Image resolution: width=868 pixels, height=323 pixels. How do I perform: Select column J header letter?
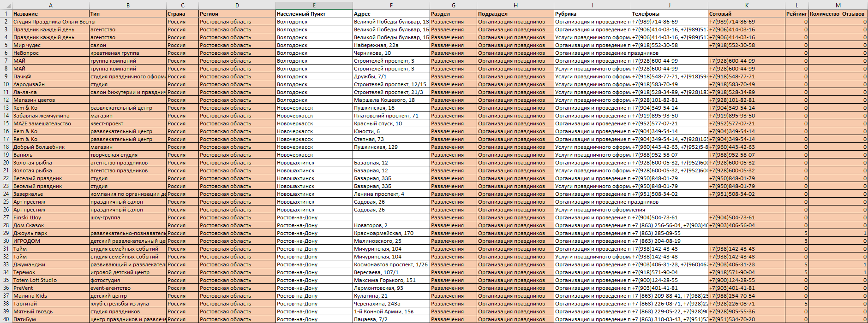tap(669, 5)
